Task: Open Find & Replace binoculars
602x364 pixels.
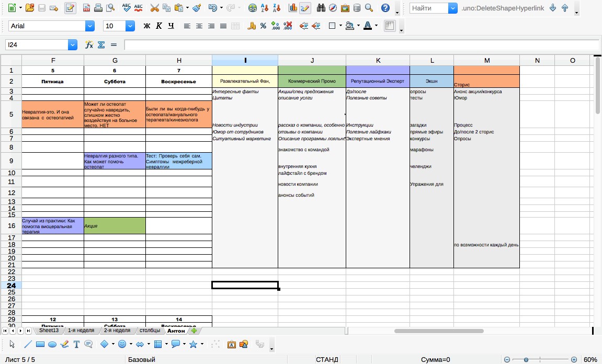Action: (321, 8)
